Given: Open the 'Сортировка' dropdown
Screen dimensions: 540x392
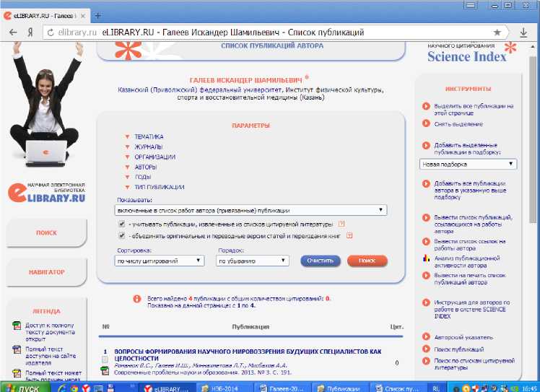Looking at the screenshot, I should point(160,261).
